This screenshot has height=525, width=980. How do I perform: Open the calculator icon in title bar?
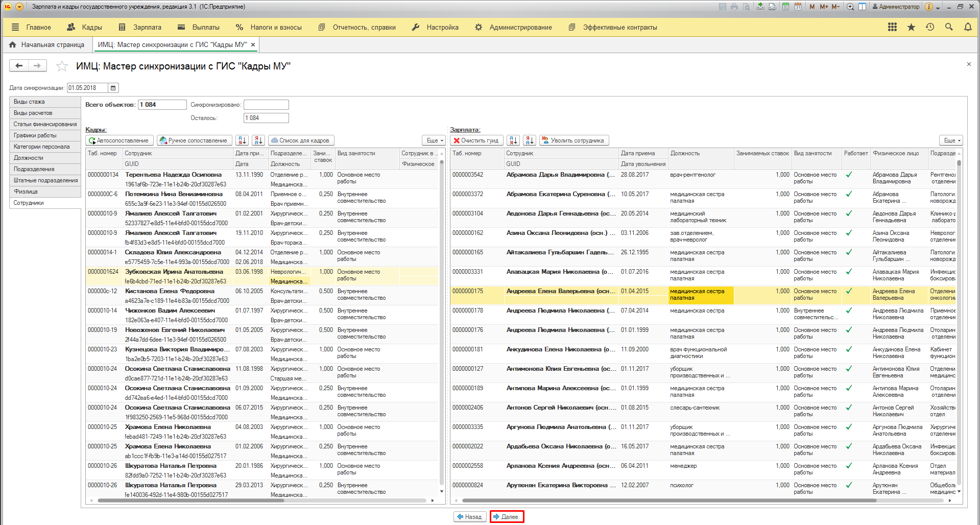coord(785,7)
